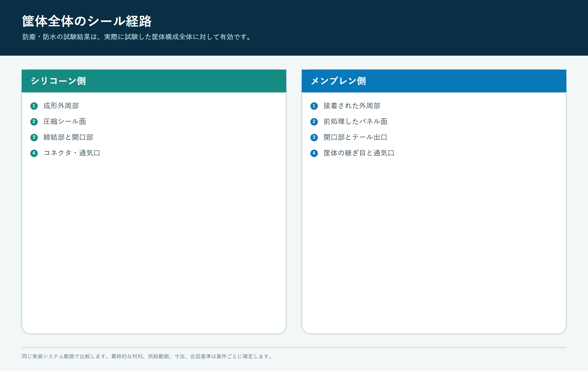Click the number 2 badge beside 圧縮シール面
The width and height of the screenshot is (588, 371).
pyautogui.click(x=34, y=122)
